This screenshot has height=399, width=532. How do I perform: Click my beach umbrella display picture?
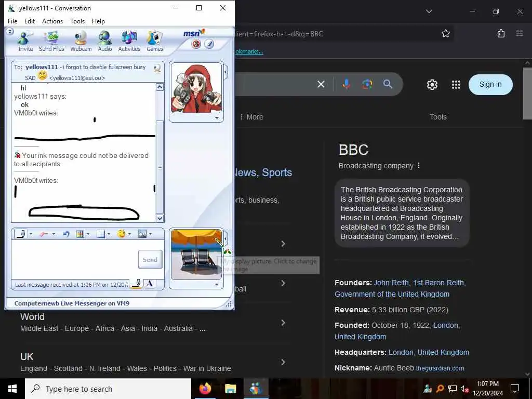point(196,255)
